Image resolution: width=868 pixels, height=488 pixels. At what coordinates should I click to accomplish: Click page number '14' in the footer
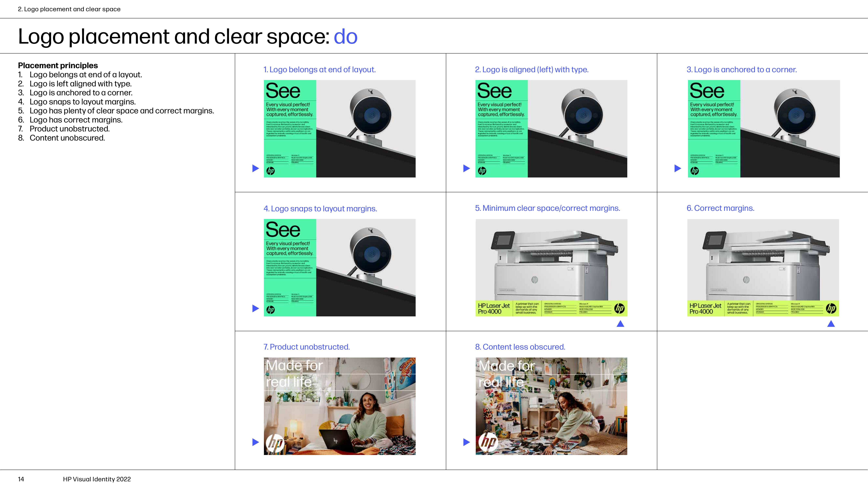(x=21, y=479)
